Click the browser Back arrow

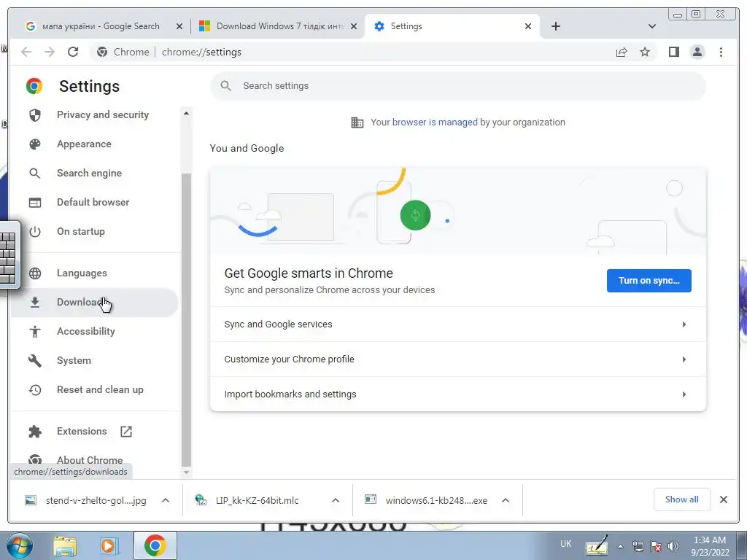tap(26, 52)
